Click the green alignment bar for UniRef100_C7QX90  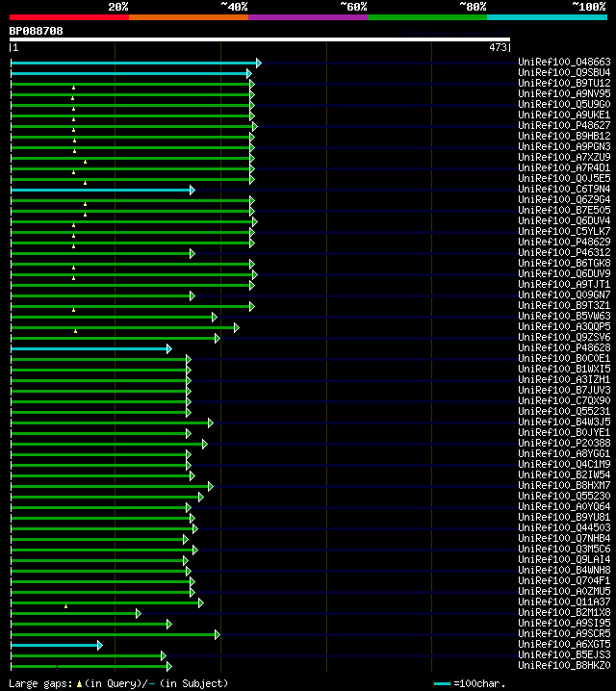[99, 402]
